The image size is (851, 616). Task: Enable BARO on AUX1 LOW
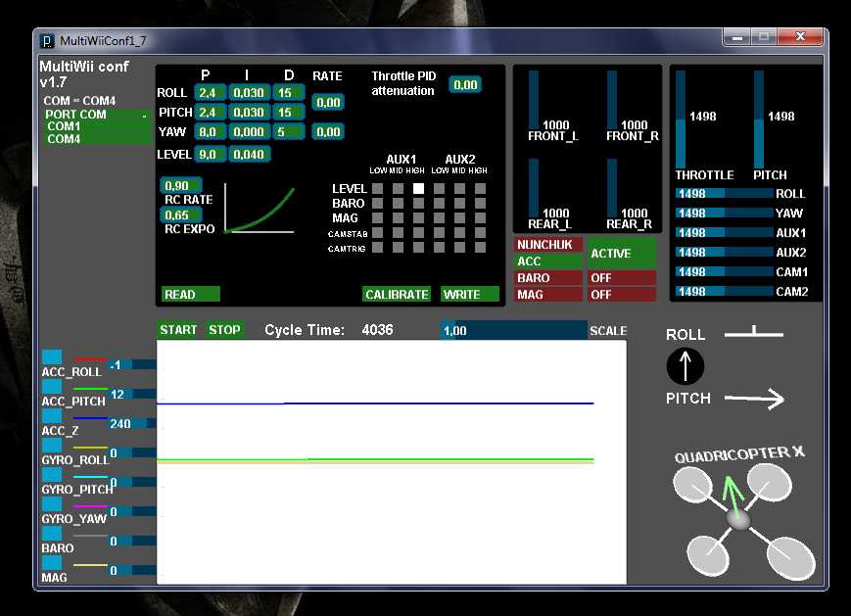[378, 203]
